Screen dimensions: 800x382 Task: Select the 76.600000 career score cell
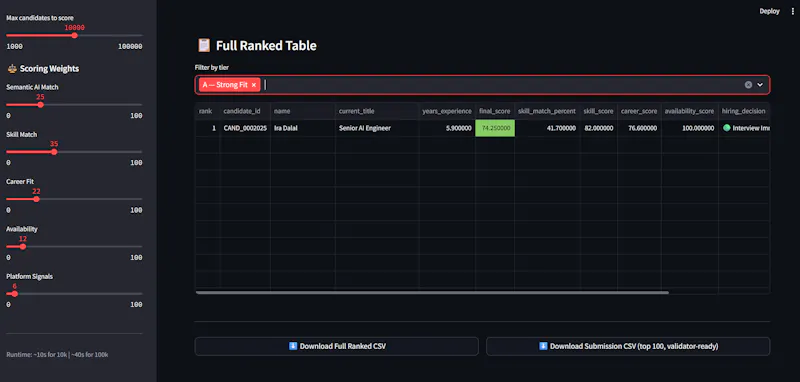point(639,129)
